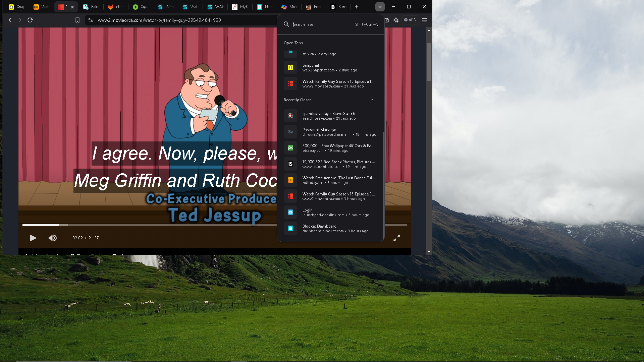This screenshot has width=644, height=362.
Task: Switch to the 'WAT' tab
Action: pos(215,7)
